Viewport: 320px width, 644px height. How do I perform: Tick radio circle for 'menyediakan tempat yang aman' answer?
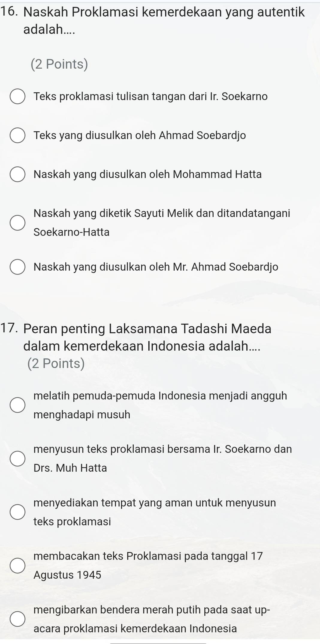pyautogui.click(x=18, y=512)
